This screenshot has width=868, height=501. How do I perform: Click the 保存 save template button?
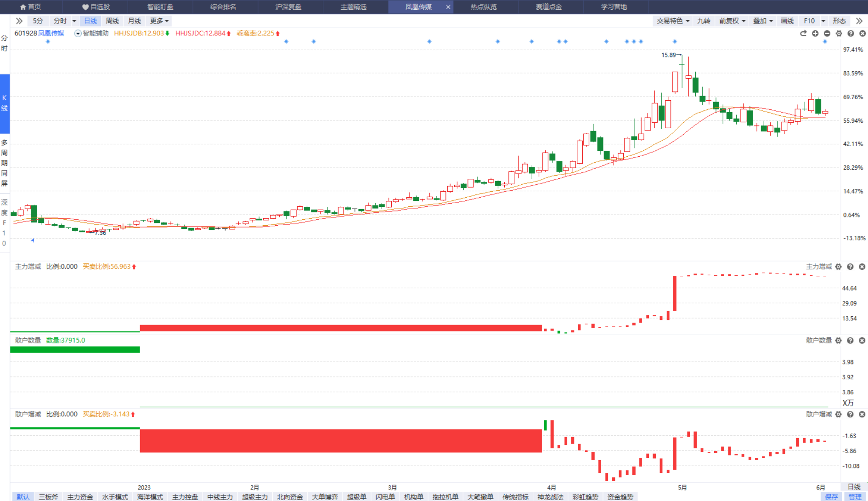831,497
